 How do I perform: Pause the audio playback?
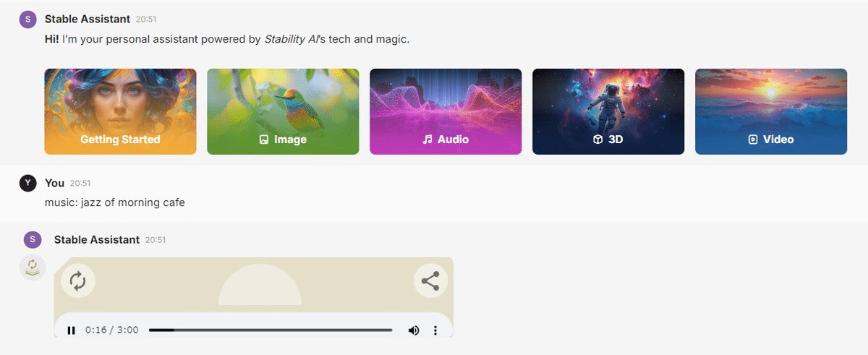point(71,330)
